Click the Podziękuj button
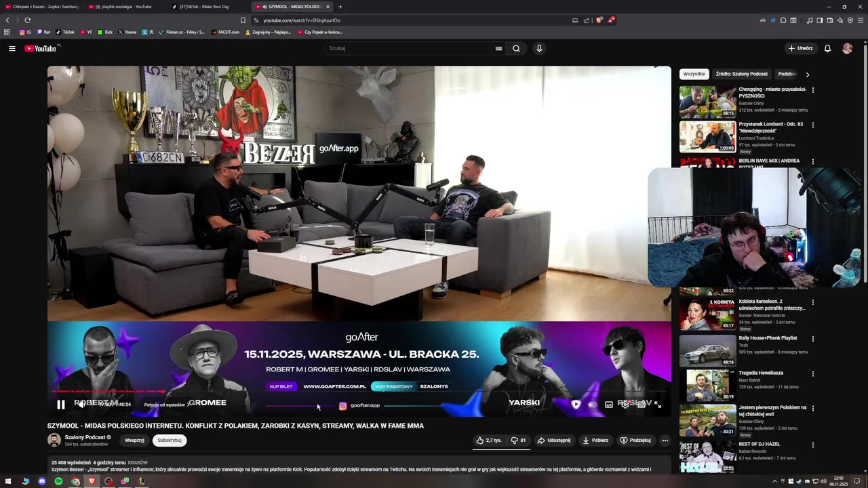This screenshot has width=868, height=488. pyautogui.click(x=635, y=441)
